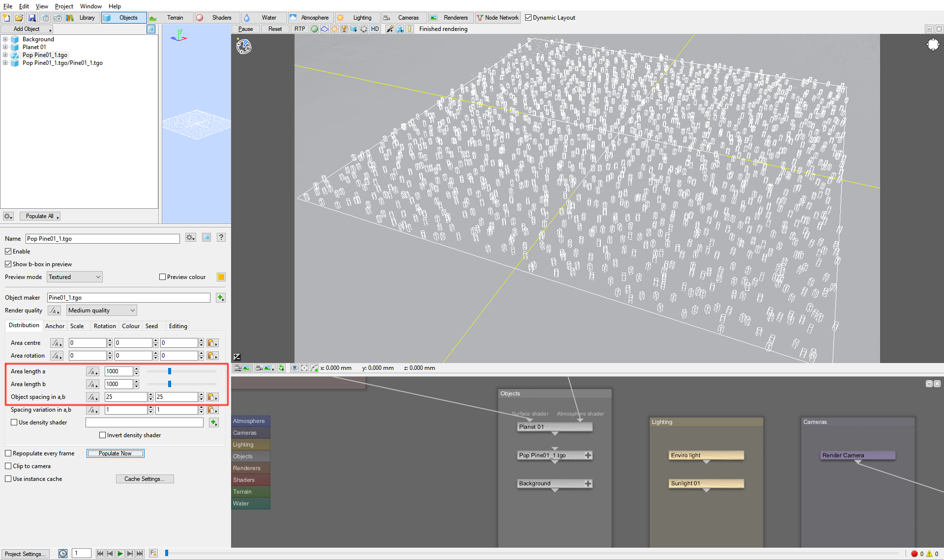
Task: Expand Pop Pine01_1.tgo node plus
Action: pyautogui.click(x=588, y=455)
